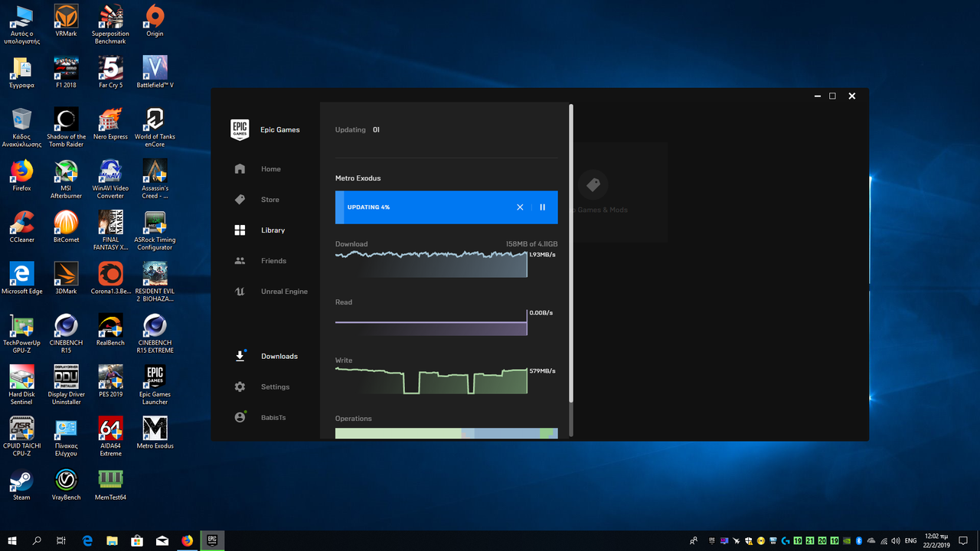Open Origin desktop shortcut
This screenshot has width=980, height=551.
point(155,22)
